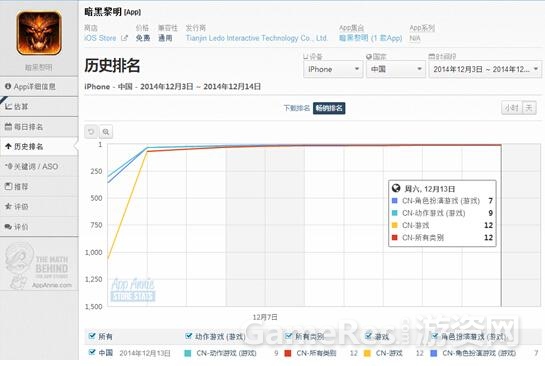
Task: Switch to the 下载排名 tab
Action: click(296, 108)
